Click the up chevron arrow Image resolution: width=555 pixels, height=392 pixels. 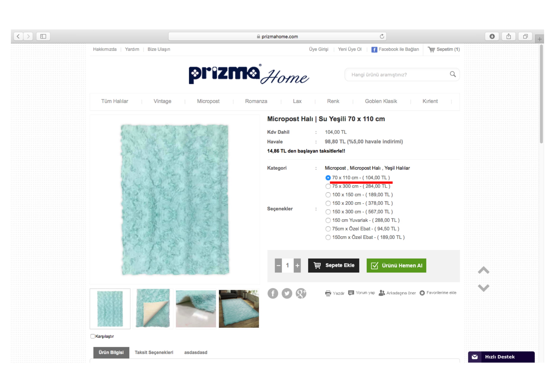tap(483, 270)
